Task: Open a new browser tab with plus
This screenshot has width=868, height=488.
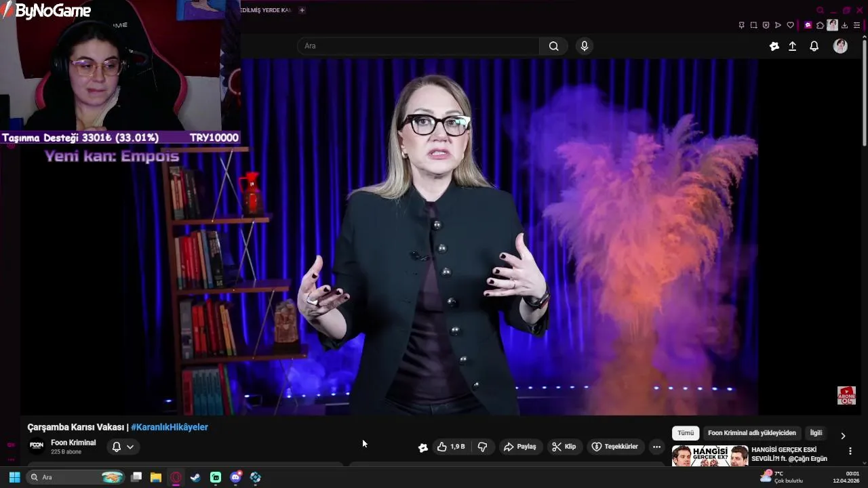Action: (302, 10)
